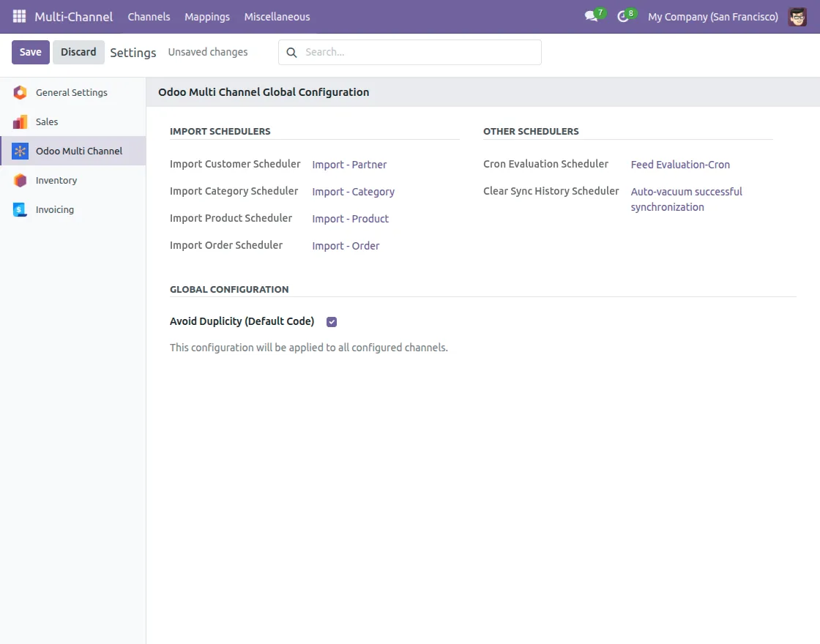
Task: Open the apps grid menu
Action: click(x=18, y=16)
